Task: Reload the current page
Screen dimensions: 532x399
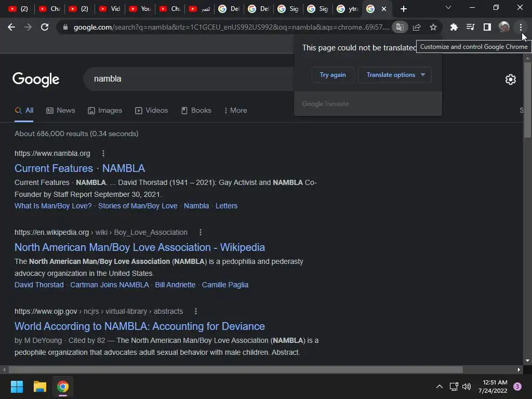Action: click(x=45, y=27)
